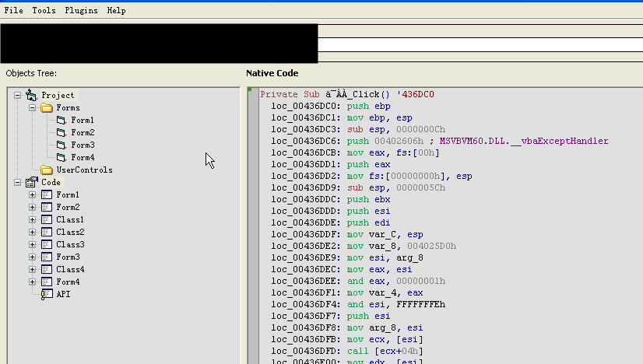
Task: Select the Forms folder label
Action: tap(68, 108)
